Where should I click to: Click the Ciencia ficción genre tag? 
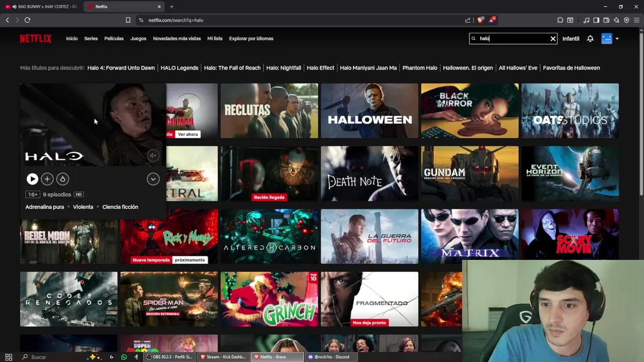[120, 207]
